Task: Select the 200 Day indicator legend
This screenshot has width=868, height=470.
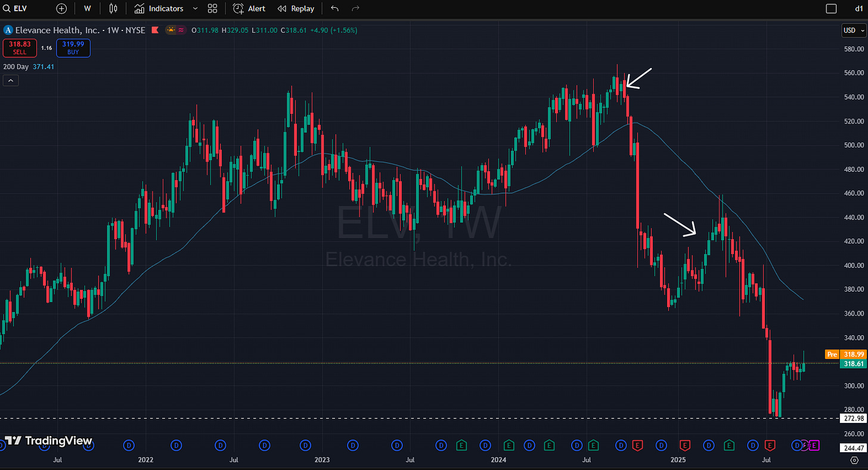Action: click(x=15, y=67)
